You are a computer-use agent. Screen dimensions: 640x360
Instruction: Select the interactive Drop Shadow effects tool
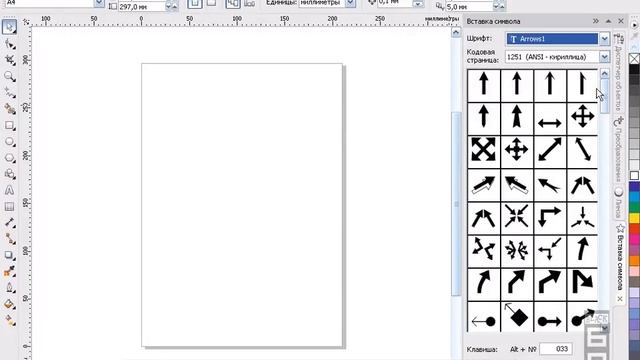coord(9,256)
